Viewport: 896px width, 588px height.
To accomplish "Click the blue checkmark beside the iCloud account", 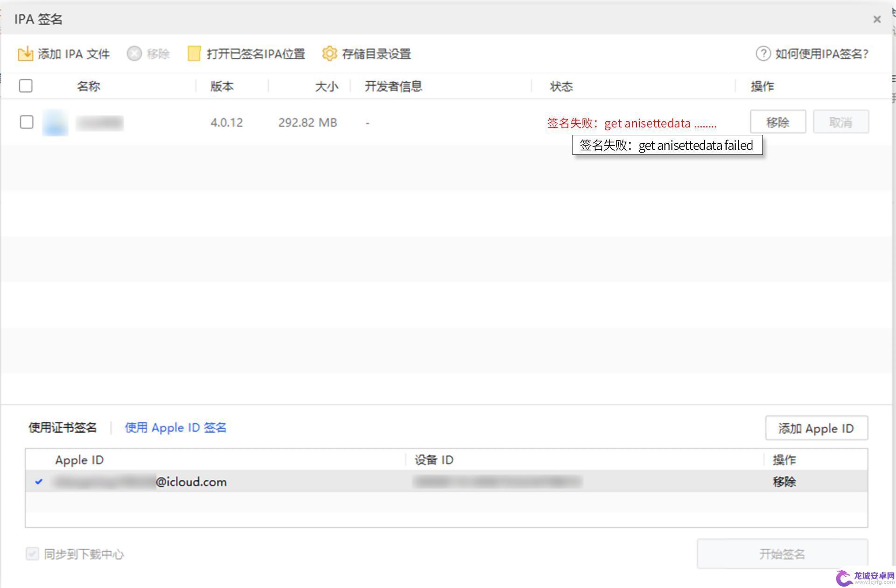I will coord(39,482).
